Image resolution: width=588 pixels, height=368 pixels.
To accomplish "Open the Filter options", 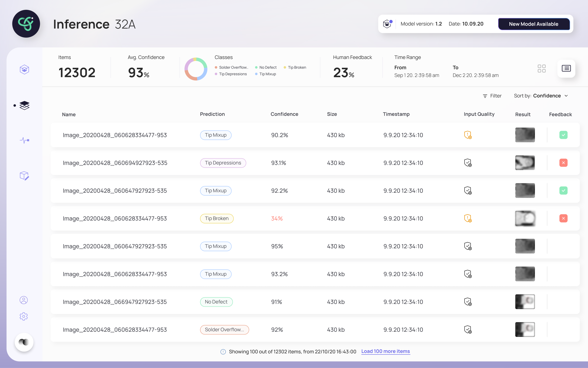I will point(492,96).
